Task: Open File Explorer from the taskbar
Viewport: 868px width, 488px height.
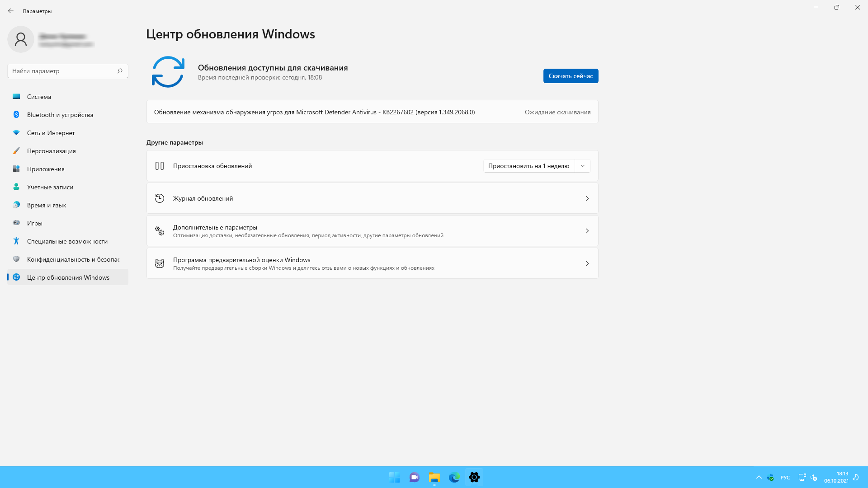Action: click(x=434, y=477)
